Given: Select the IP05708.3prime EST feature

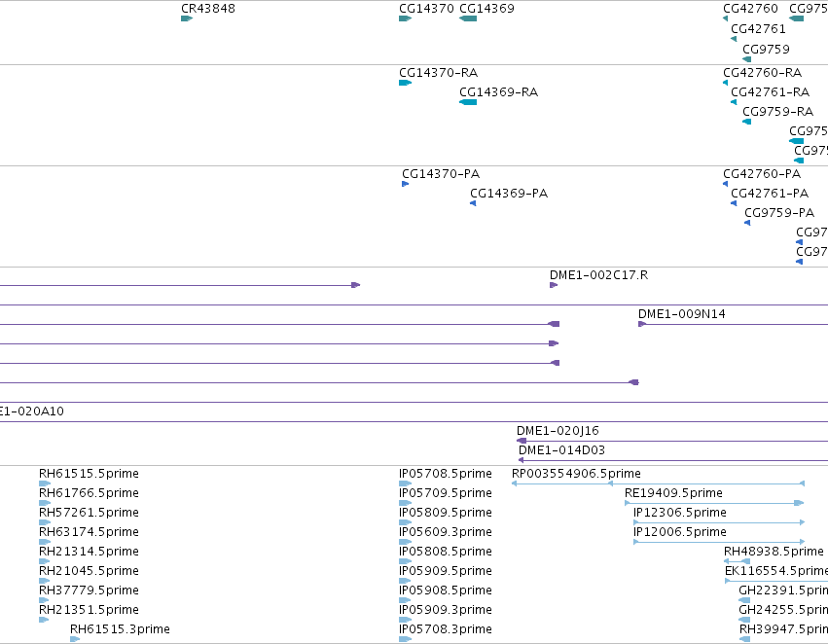Looking at the screenshot, I should [406, 639].
